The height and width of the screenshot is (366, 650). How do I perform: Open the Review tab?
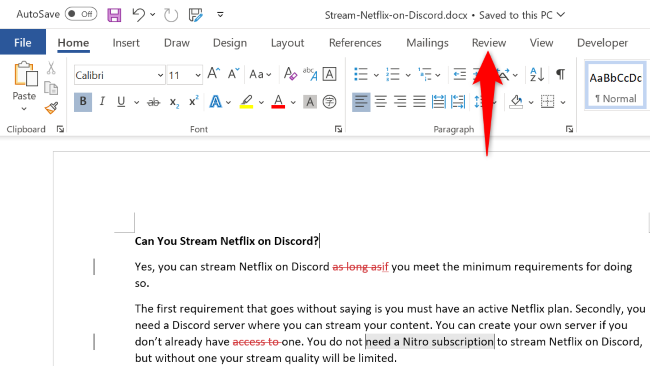click(489, 43)
